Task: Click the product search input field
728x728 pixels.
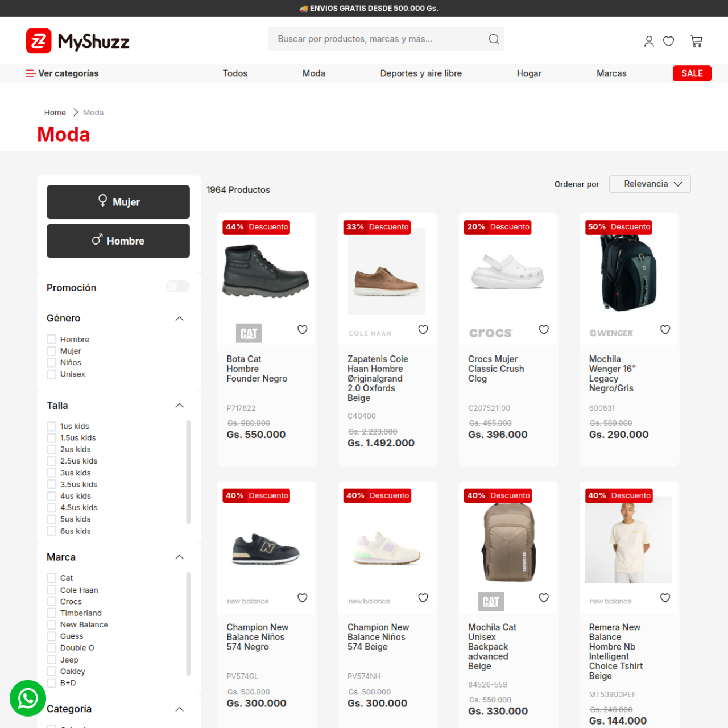Action: click(378, 39)
